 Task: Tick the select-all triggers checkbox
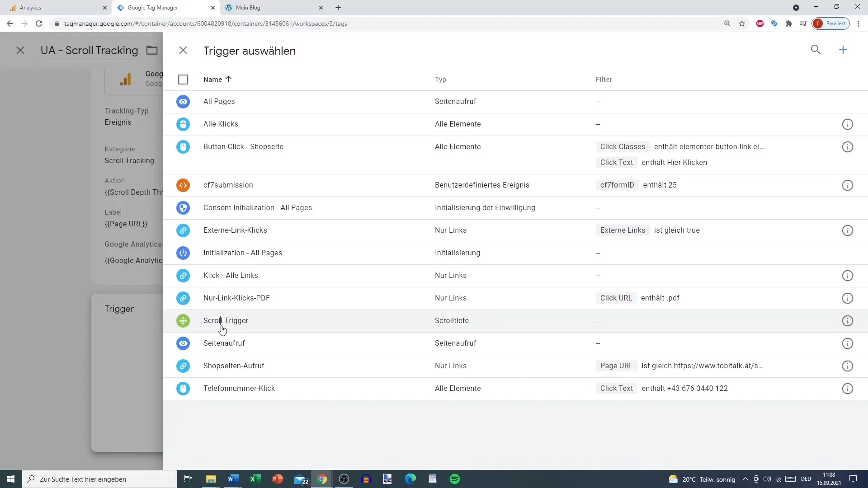[183, 80]
